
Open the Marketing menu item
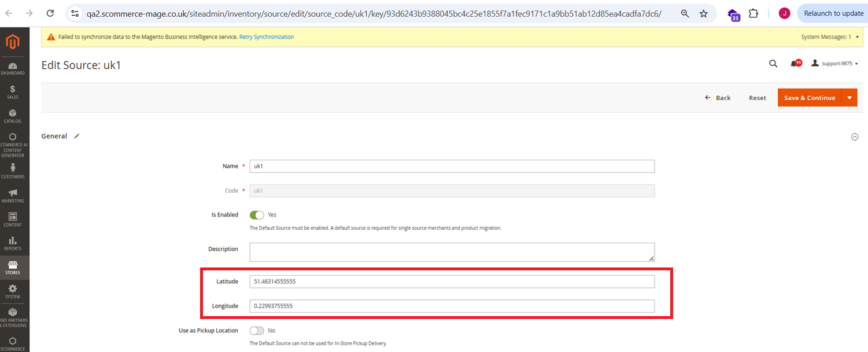pos(13,195)
